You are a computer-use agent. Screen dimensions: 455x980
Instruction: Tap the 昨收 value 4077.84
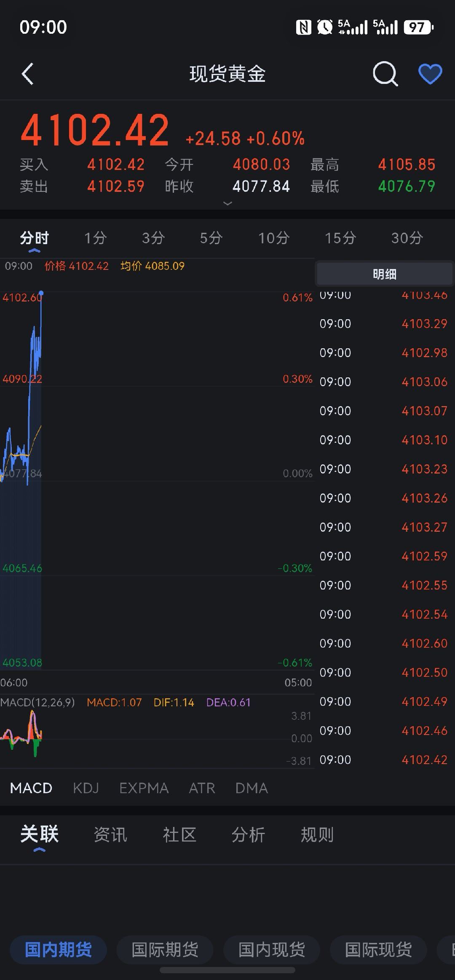tap(262, 186)
